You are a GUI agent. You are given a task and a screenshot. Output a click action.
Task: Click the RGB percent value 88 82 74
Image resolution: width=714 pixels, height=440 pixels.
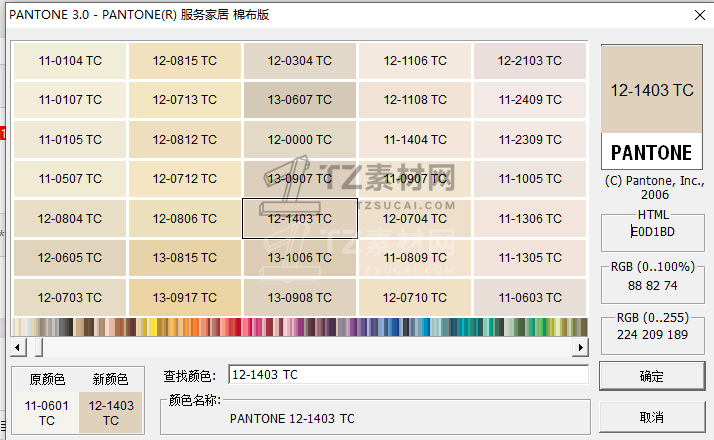click(x=653, y=286)
